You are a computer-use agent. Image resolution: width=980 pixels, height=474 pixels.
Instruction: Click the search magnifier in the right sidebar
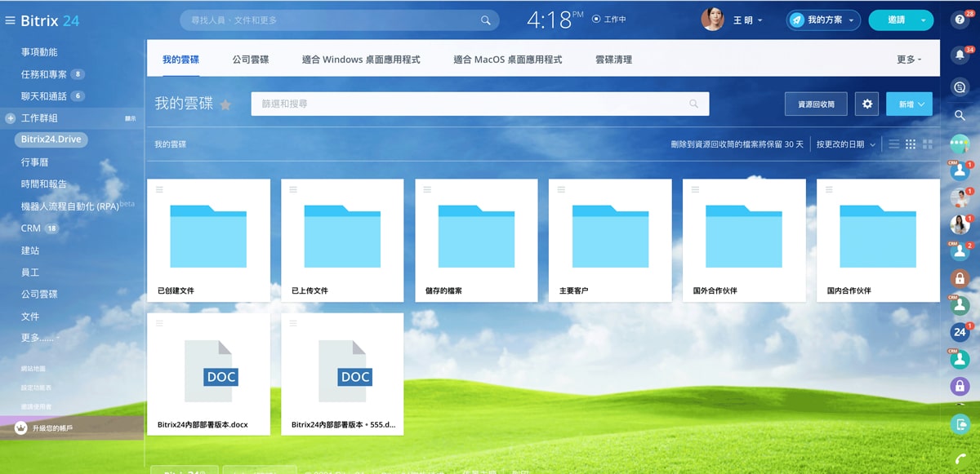point(960,116)
